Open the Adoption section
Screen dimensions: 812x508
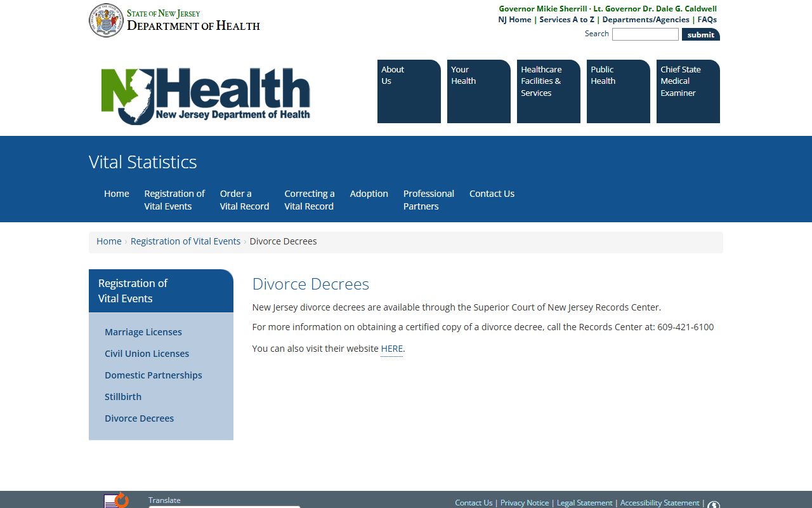(x=369, y=194)
